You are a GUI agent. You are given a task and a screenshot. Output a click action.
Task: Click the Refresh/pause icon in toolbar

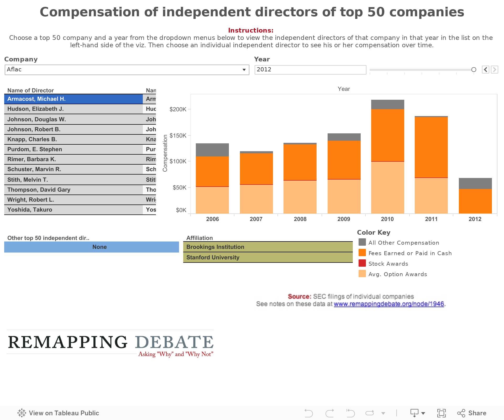click(x=370, y=413)
